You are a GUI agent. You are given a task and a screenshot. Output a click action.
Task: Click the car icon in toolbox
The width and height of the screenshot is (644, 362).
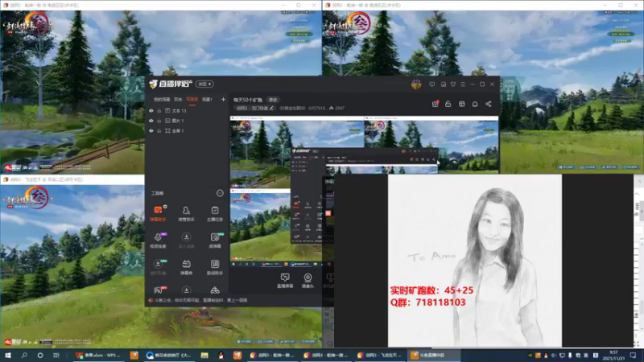[215, 290]
